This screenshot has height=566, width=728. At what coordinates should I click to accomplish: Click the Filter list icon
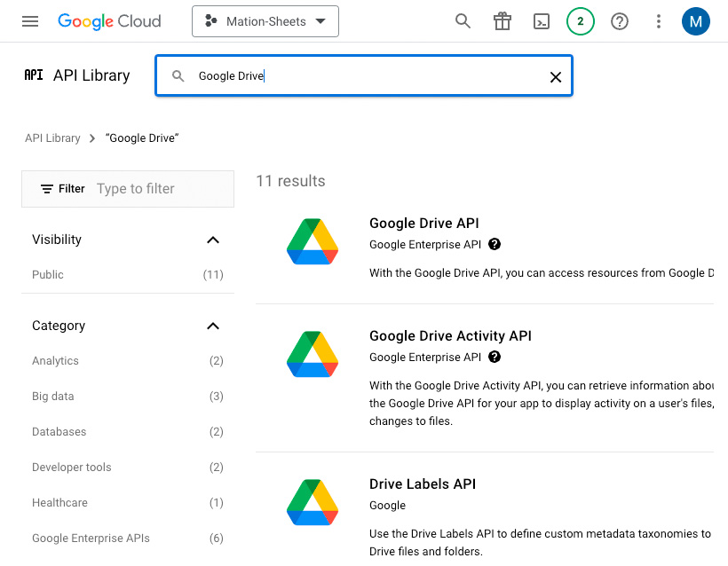pyautogui.click(x=46, y=189)
